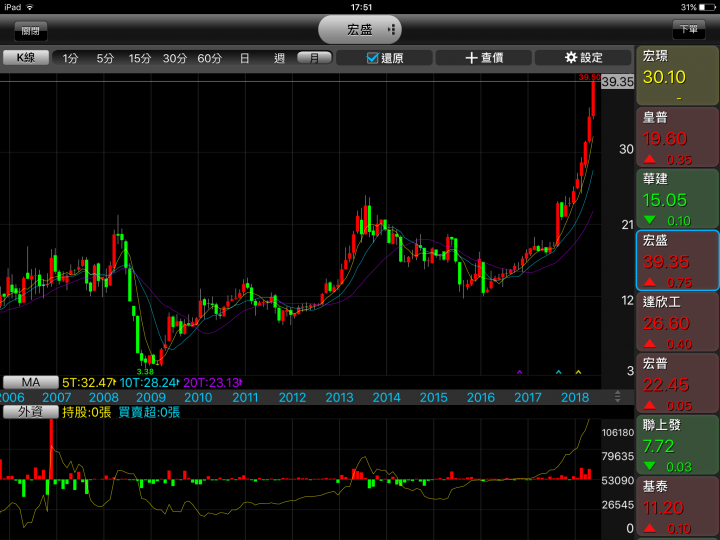Select 基泰 in the watchlist
The height and width of the screenshot is (540, 720).
678,506
